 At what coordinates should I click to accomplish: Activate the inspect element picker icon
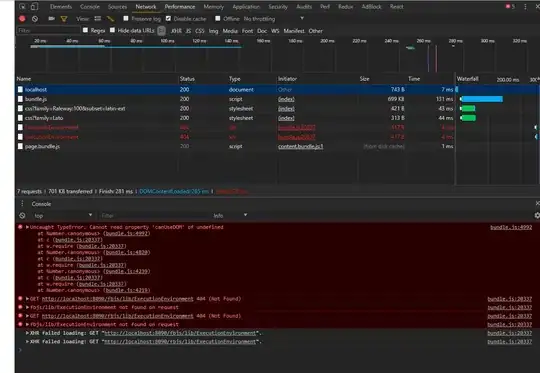22,7
